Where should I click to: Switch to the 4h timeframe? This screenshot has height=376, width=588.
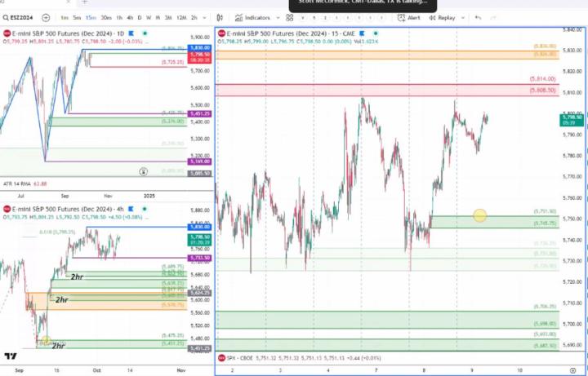point(131,17)
